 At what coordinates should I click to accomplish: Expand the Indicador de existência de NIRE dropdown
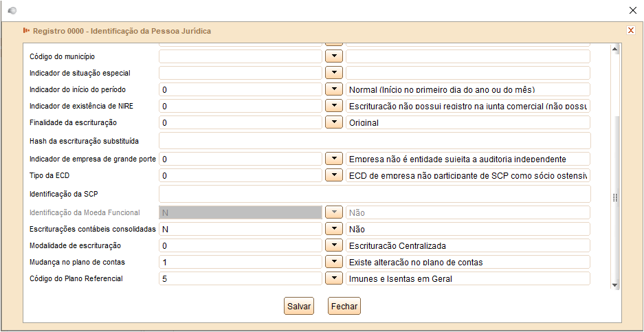[x=333, y=106]
